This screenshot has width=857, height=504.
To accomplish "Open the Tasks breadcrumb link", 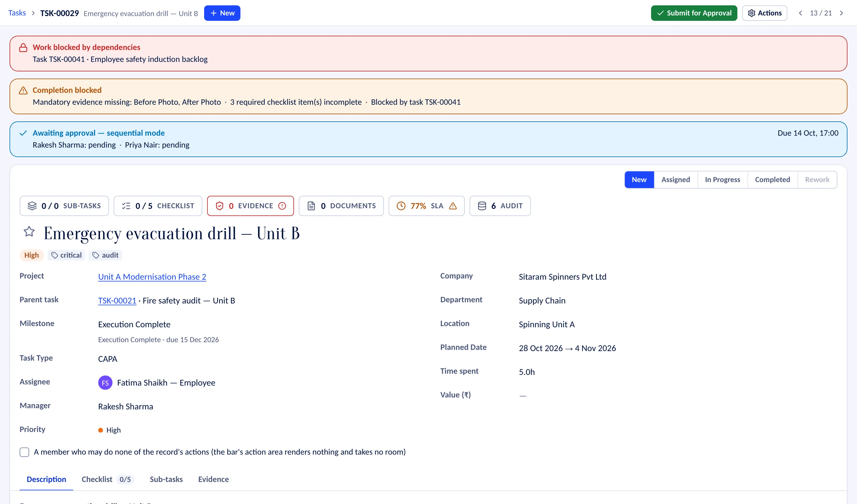I will pos(17,13).
